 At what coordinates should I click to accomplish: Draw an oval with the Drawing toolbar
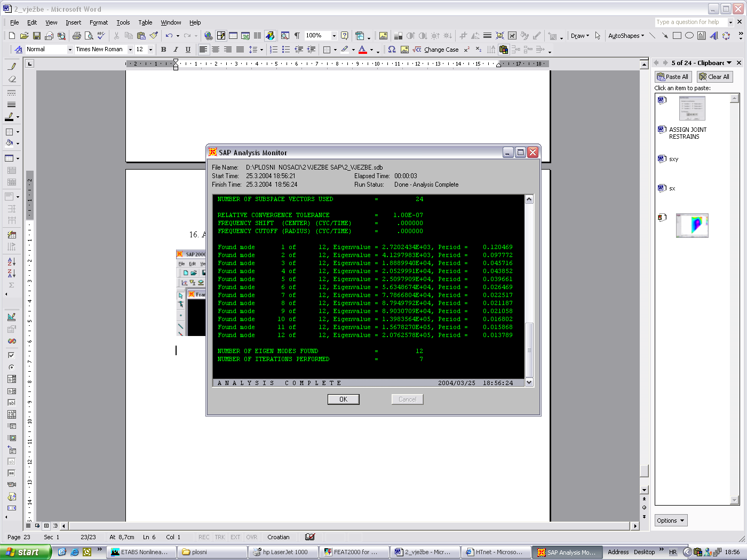coord(689,36)
